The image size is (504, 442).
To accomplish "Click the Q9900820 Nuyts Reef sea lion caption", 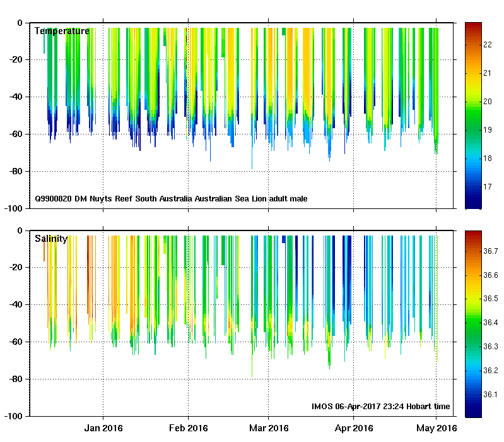I will coord(171,199).
